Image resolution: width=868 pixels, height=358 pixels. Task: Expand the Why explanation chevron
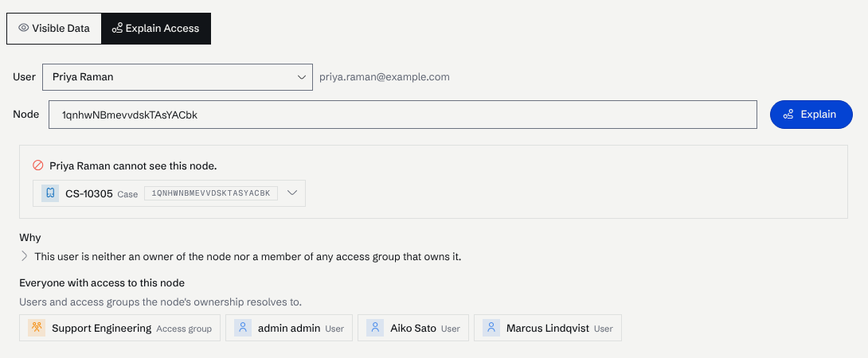point(25,256)
